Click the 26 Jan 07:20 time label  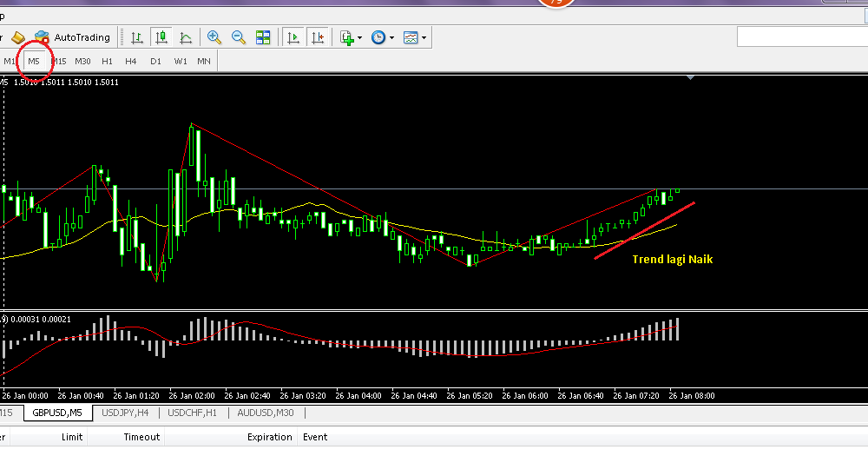coord(636,395)
